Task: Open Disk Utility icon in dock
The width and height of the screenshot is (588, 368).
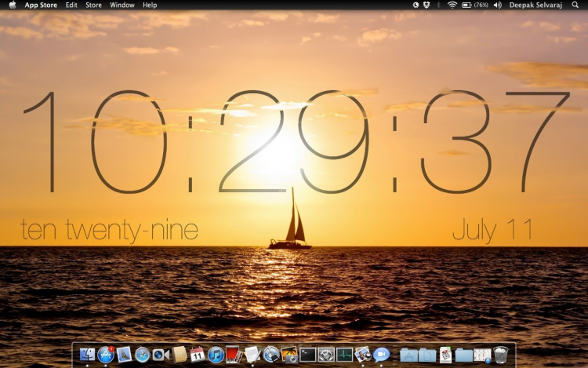Action: [270, 354]
